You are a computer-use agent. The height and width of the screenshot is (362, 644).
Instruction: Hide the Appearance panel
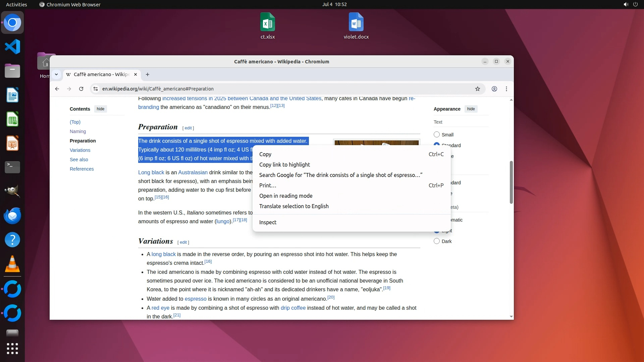point(471,109)
